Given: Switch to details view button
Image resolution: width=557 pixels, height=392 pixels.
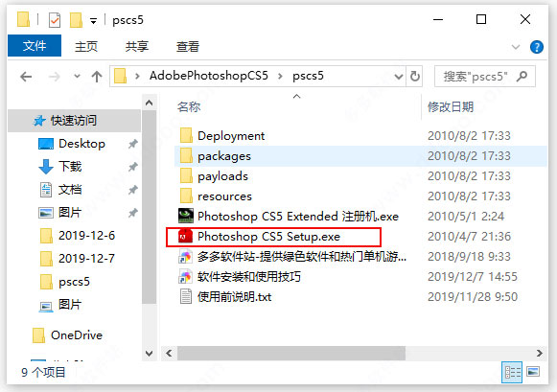Looking at the screenshot, I should (x=512, y=372).
